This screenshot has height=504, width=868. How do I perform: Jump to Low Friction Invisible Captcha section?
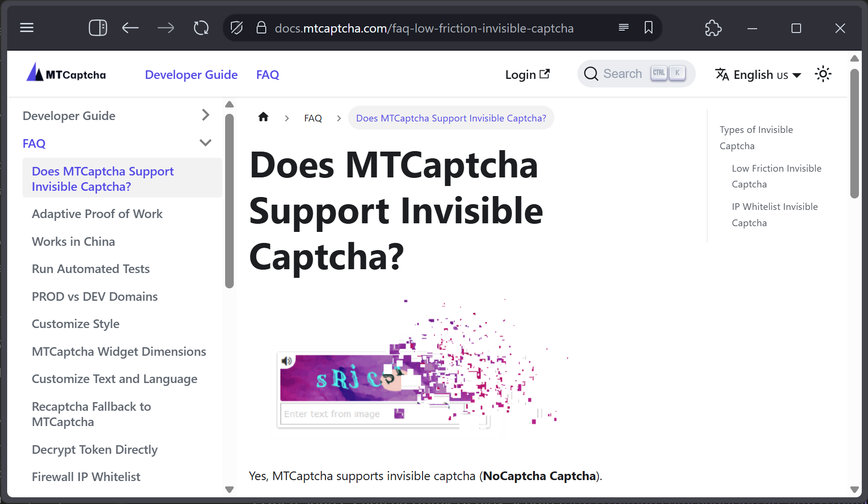click(776, 176)
